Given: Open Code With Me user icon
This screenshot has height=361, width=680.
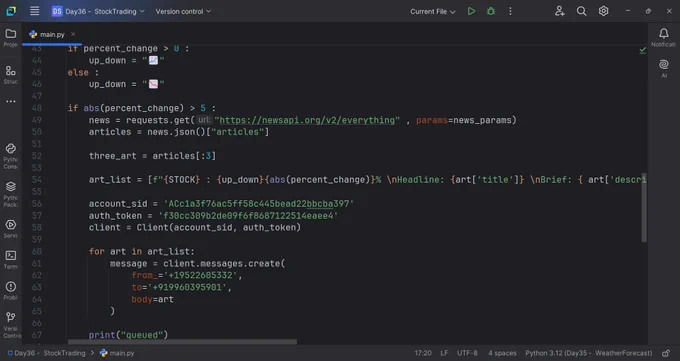Looking at the screenshot, I should [559, 11].
